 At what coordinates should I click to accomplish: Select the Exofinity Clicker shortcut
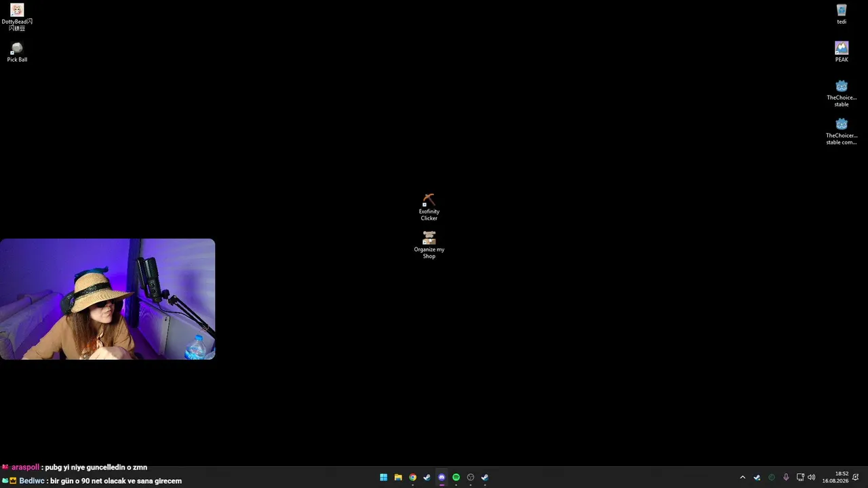429,207
